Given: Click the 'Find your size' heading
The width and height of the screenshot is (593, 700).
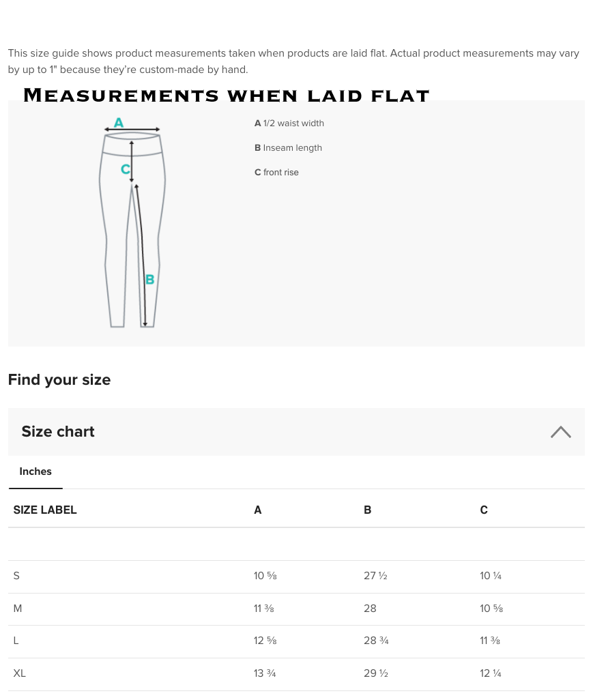Looking at the screenshot, I should point(59,380).
